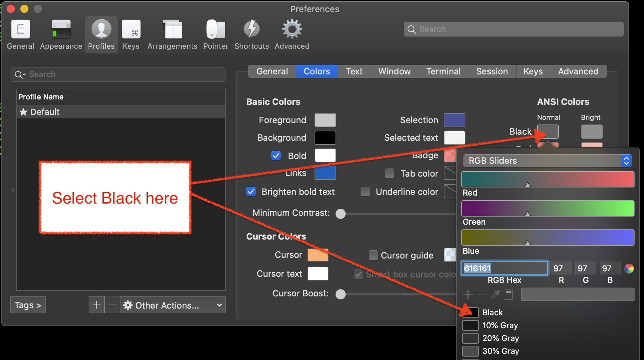The image size is (644, 360).
Task: Expand the Tags panel
Action: tap(28, 305)
